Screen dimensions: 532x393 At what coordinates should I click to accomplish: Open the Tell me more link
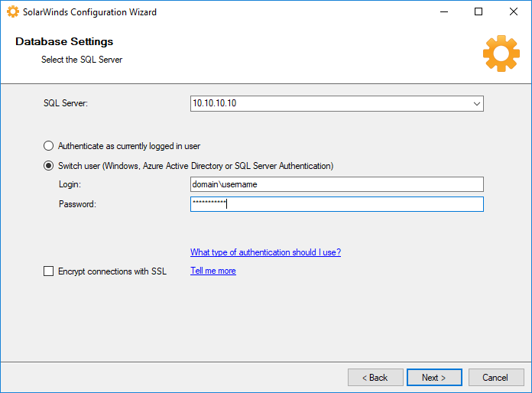[212, 271]
